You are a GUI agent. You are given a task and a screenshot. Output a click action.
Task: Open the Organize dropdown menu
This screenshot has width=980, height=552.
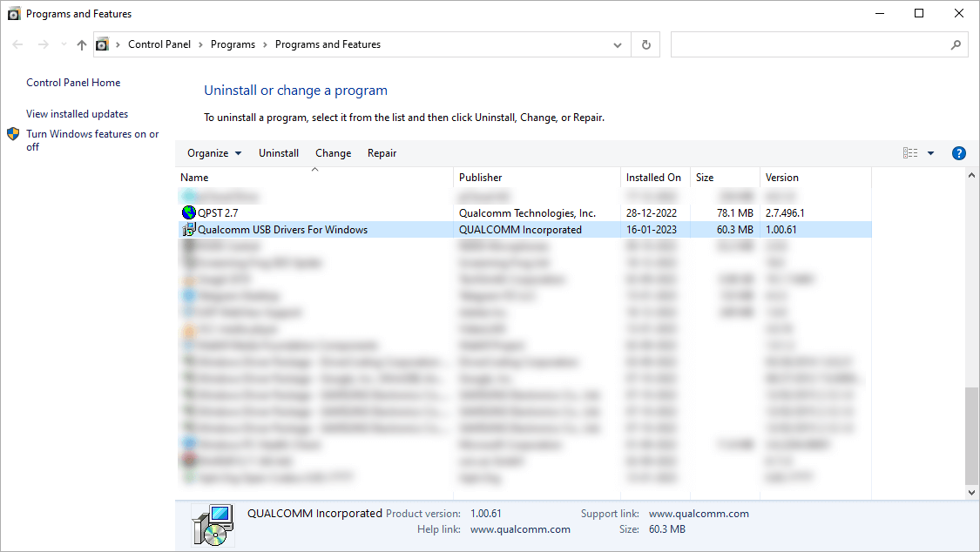coord(213,152)
